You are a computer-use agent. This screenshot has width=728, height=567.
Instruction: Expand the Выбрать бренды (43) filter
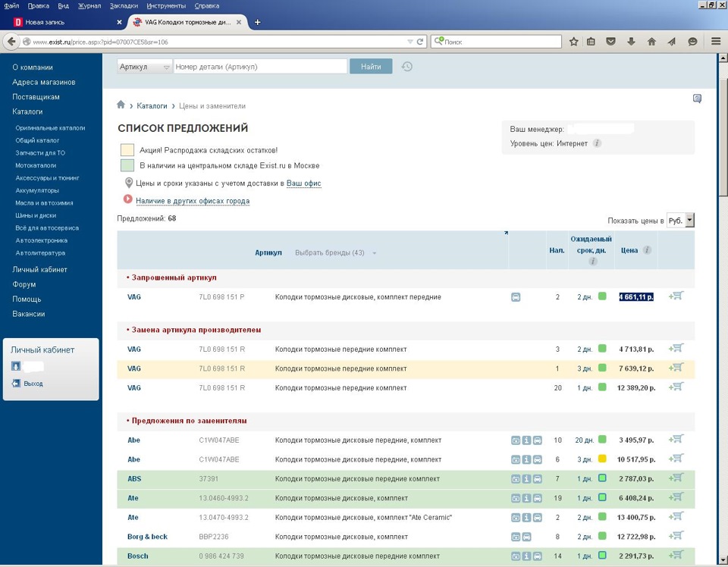(x=336, y=253)
